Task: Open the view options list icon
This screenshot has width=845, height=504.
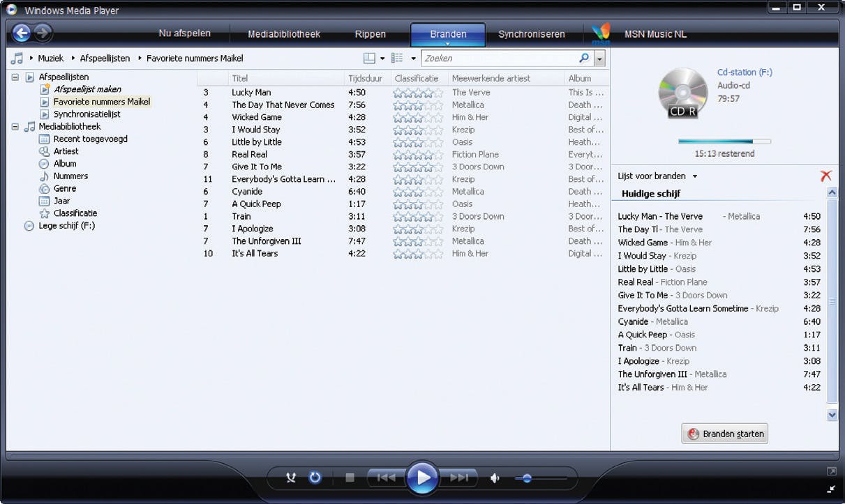Action: coord(398,59)
